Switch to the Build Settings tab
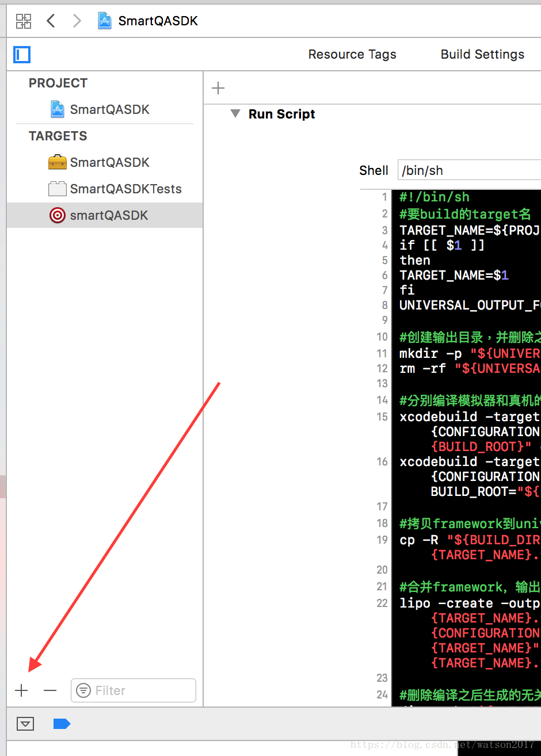This screenshot has width=541, height=756. coord(482,54)
